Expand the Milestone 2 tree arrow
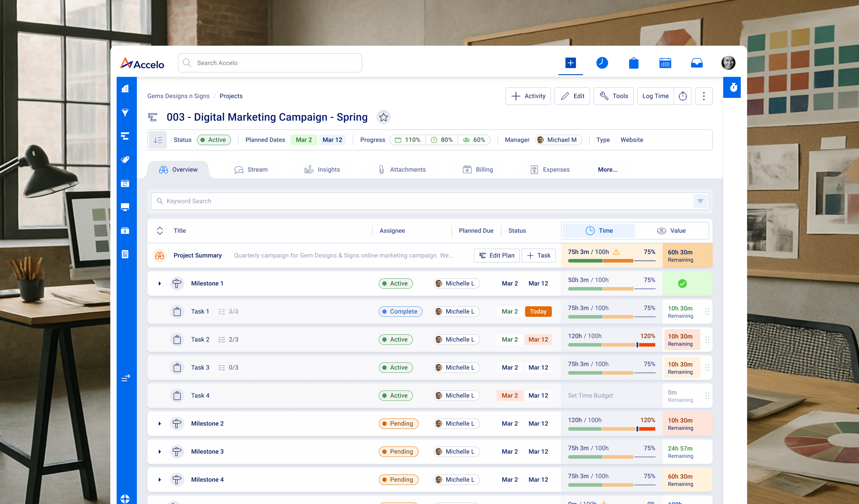 click(x=160, y=424)
